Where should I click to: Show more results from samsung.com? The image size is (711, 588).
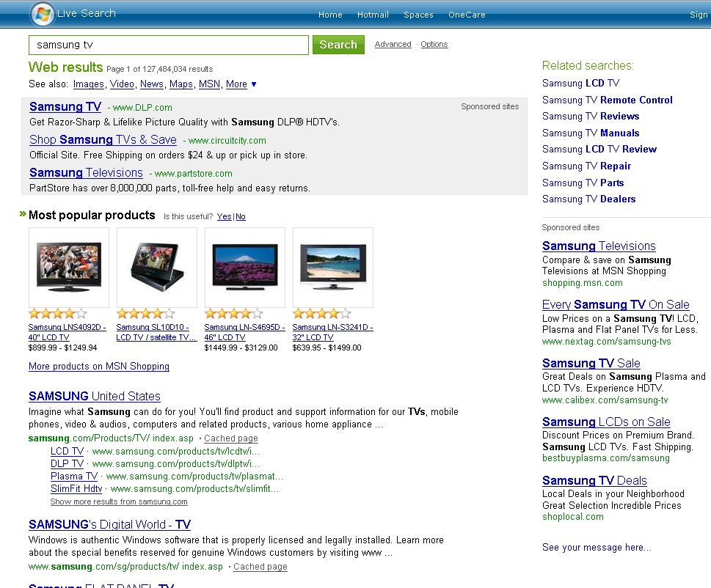[x=119, y=501]
